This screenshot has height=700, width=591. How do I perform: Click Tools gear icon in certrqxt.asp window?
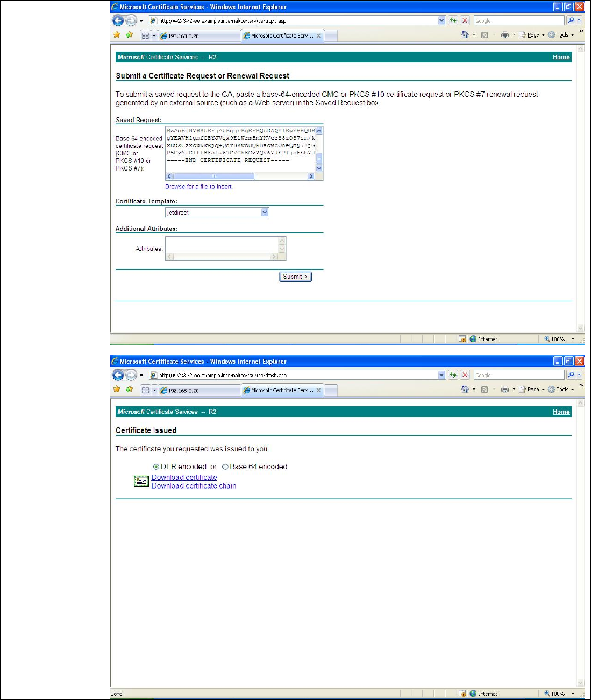[x=551, y=35]
